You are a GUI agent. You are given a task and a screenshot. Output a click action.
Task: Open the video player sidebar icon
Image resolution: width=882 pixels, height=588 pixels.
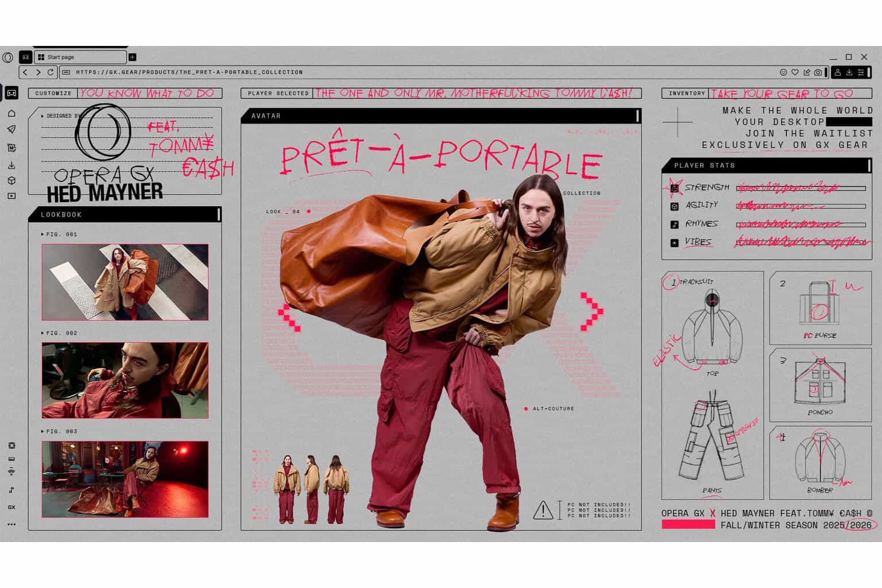[11, 196]
